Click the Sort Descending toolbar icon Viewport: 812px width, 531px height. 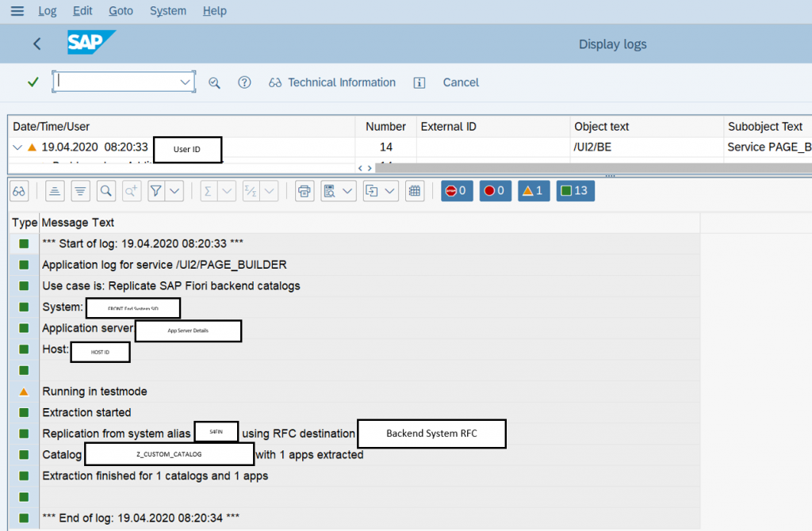point(80,191)
